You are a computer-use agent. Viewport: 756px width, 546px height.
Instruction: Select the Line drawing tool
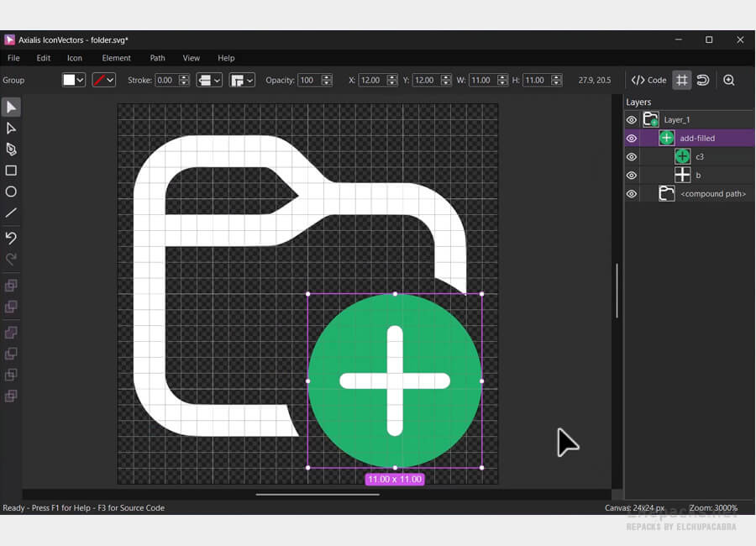coord(11,213)
